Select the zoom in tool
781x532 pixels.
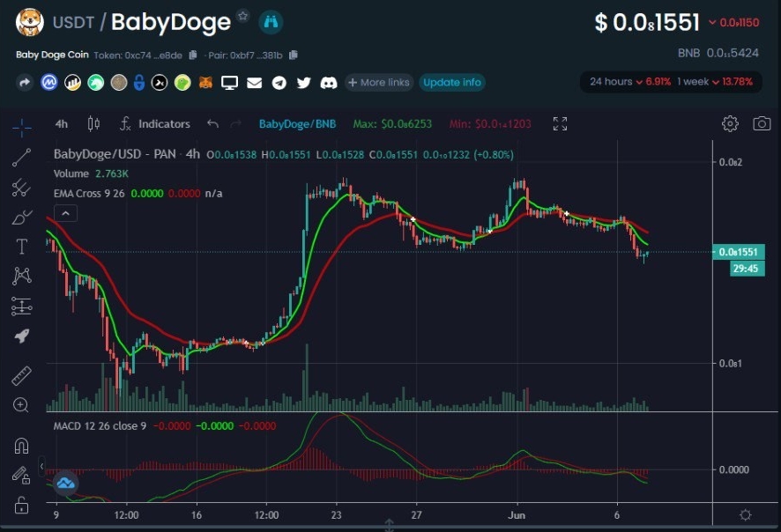[x=21, y=405]
